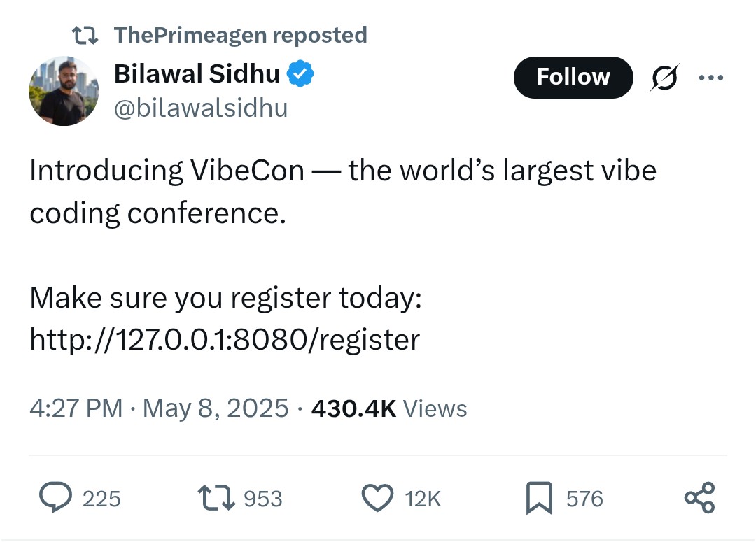Repost this tweet using the retweet icon

coord(216,498)
